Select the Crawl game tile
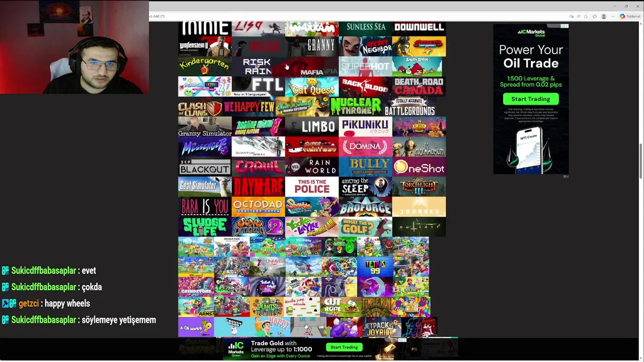The width and height of the screenshot is (644, 362). [258, 167]
